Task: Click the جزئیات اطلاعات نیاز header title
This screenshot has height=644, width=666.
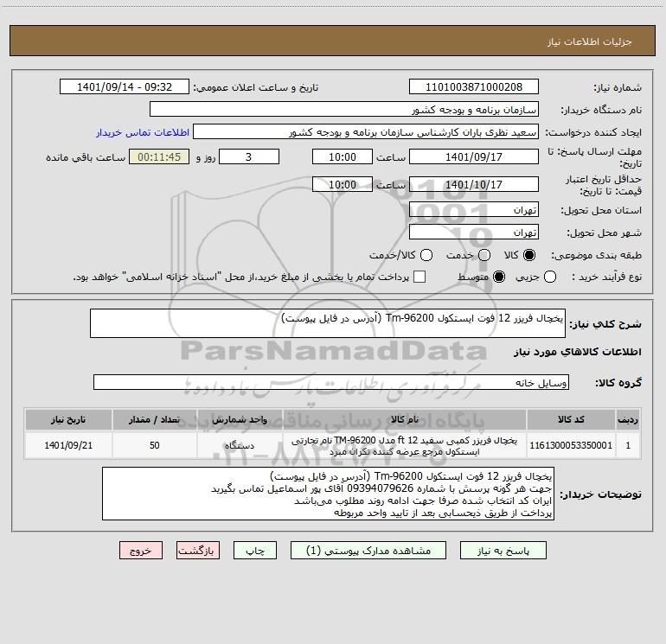Action: click(x=589, y=41)
